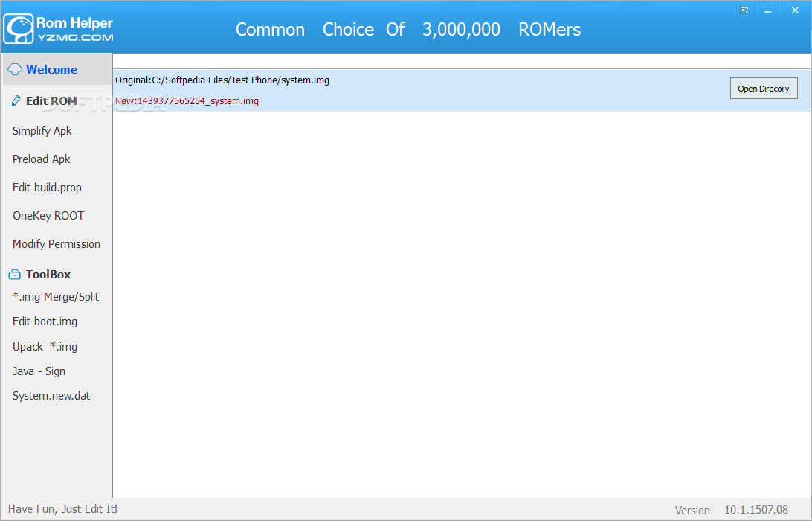
Task: Select the Edit ROM section header
Action: (52, 101)
